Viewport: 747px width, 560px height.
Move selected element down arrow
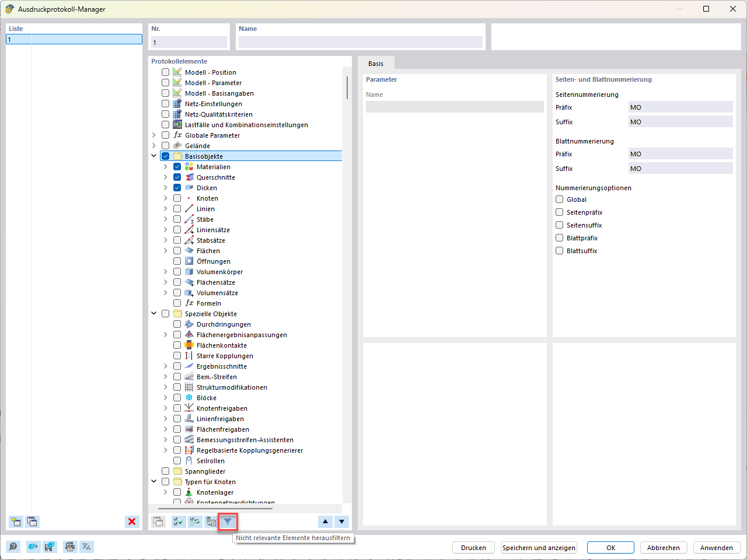click(342, 521)
